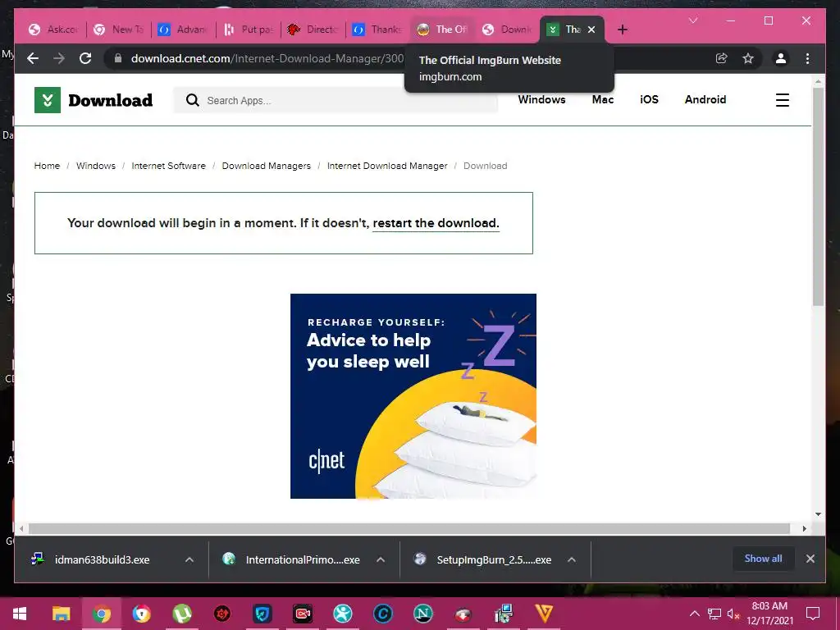Switch to the Advanced tab
The width and height of the screenshot is (840, 630).
tap(184, 30)
